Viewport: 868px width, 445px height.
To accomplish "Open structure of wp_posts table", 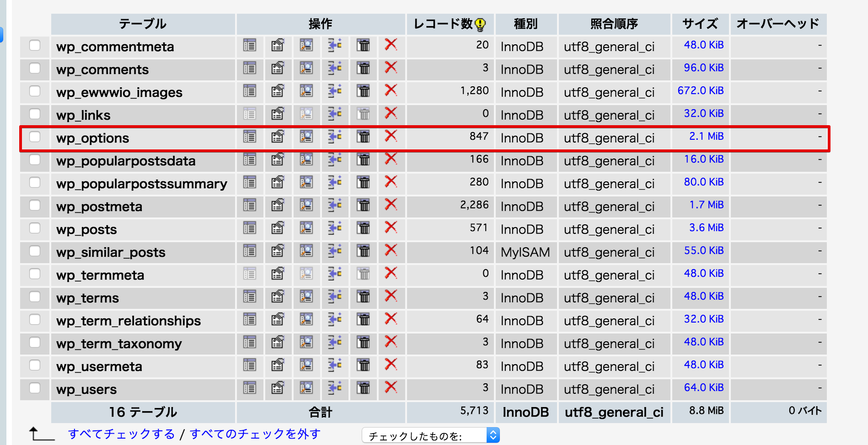I will click(278, 228).
